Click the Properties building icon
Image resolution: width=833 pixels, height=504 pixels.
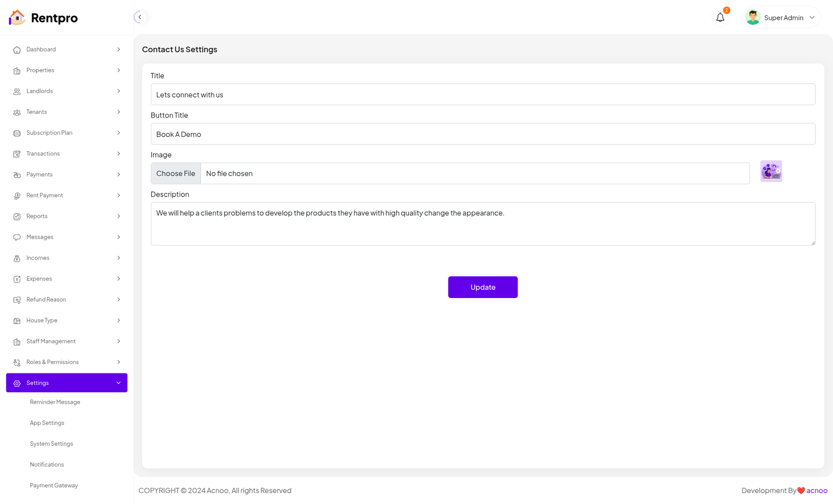point(17,71)
